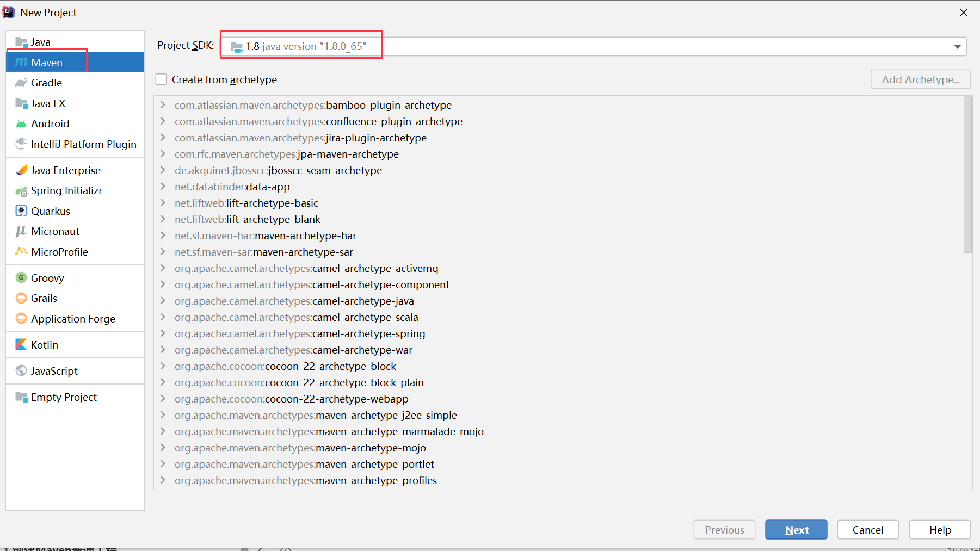The image size is (980, 551).
Task: Click the Gradle elephant icon
Action: tap(21, 83)
